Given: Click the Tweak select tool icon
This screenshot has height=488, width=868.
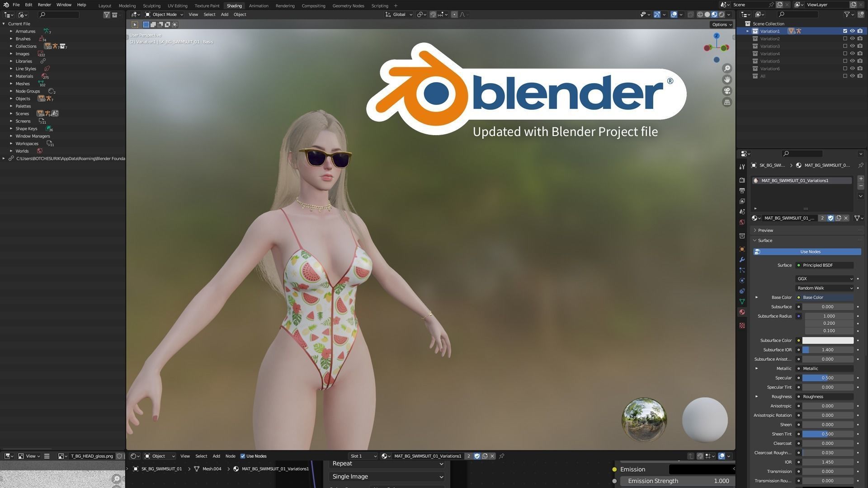Looking at the screenshot, I should point(135,24).
